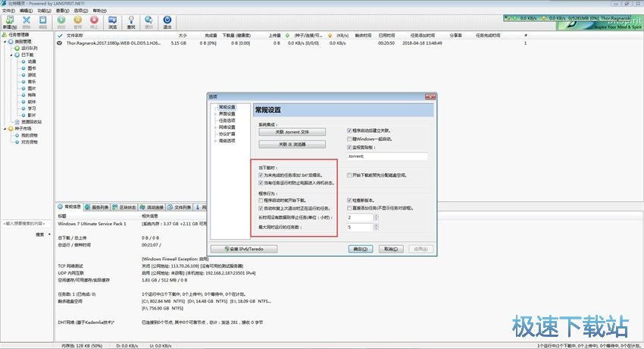Click 关联 .torrent 文件 button
Viewport: 644px width, 349px height.
click(292, 132)
